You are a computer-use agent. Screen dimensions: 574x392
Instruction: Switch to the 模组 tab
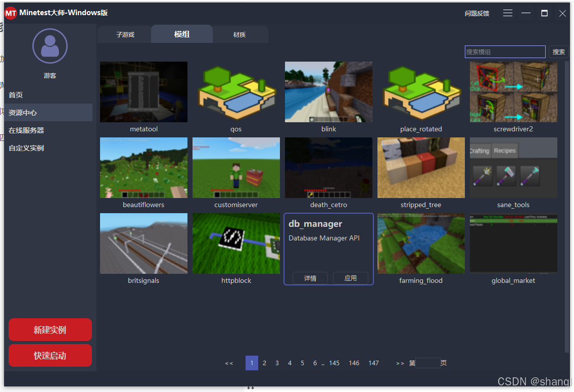coord(181,34)
